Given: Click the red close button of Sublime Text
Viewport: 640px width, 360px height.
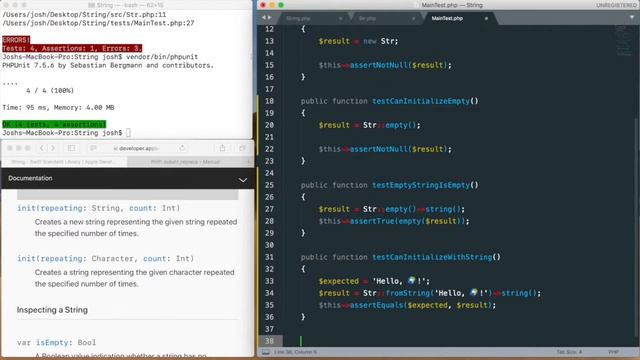Looking at the screenshot, I should [x=263, y=5].
